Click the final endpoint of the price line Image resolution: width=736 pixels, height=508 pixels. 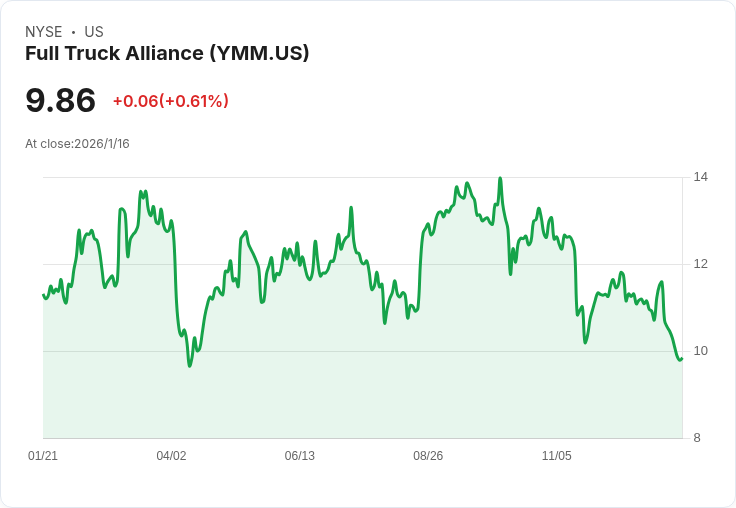(x=681, y=359)
